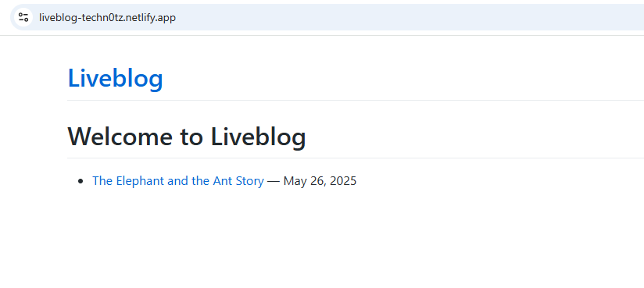The image size is (644, 288).
Task: Focus the empty address bar area beside the URL
Action: [411, 17]
